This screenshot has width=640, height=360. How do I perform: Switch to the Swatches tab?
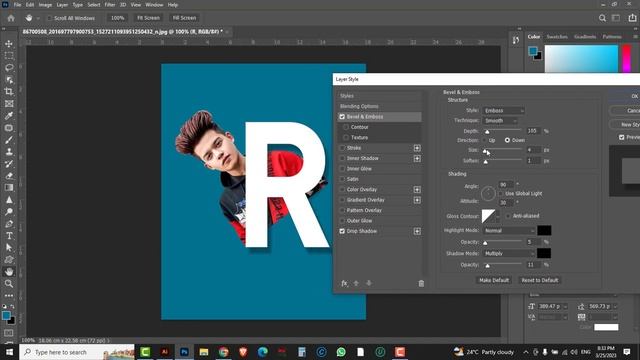click(557, 37)
